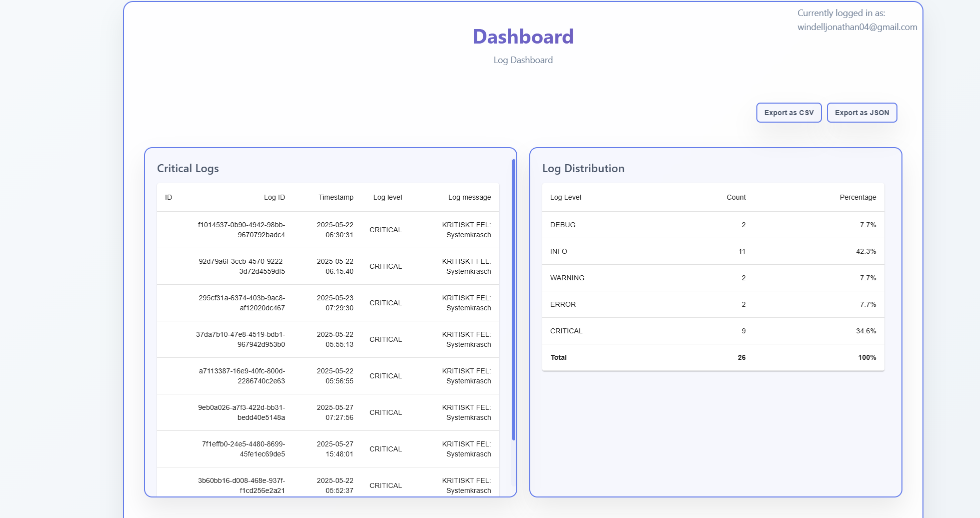Click the INFO row showing count 11
This screenshot has height=518, width=980.
[x=712, y=251]
